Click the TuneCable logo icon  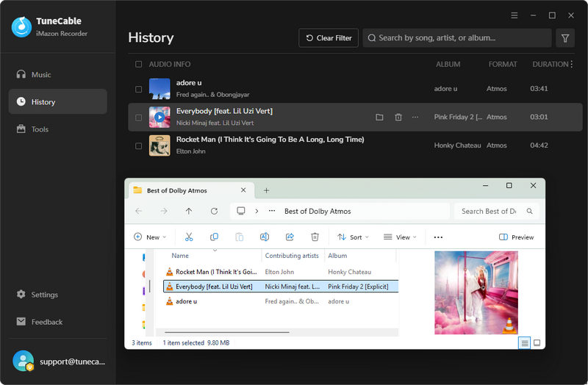click(x=21, y=26)
